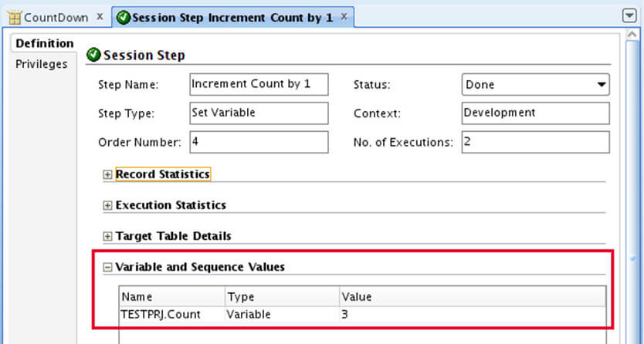The image size is (644, 344).
Task: Select the TESTPRJ.Count cell
Action: pos(171,315)
